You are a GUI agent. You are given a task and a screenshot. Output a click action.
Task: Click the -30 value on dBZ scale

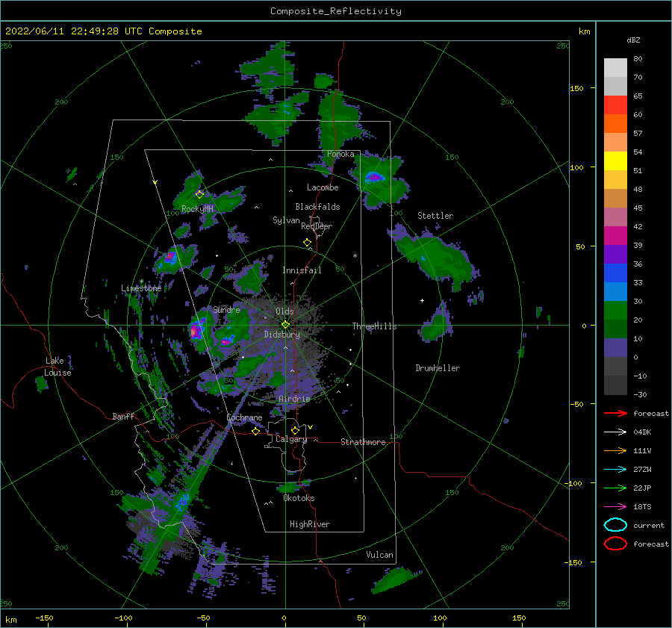(x=640, y=394)
